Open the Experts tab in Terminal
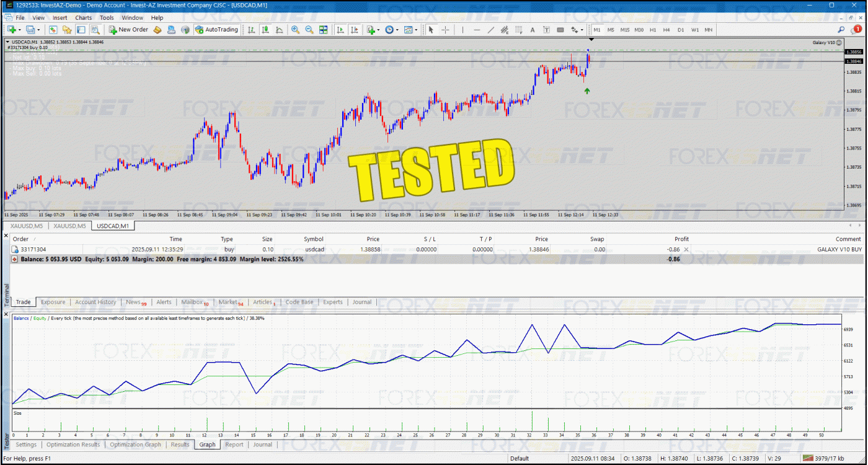 333,302
